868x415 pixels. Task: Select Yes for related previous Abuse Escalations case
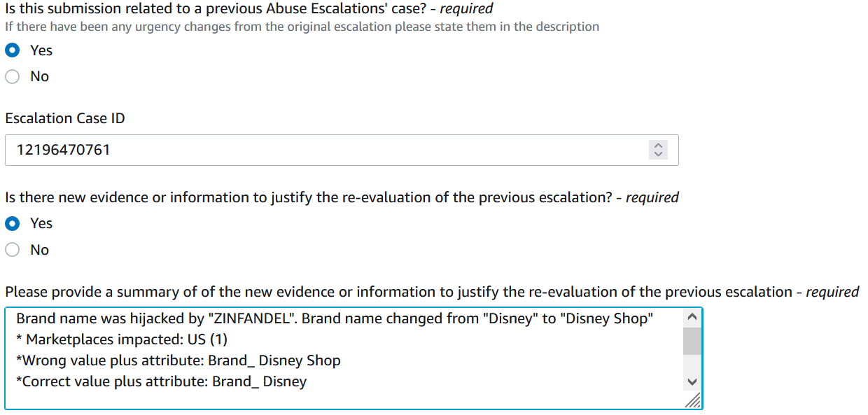[x=13, y=50]
